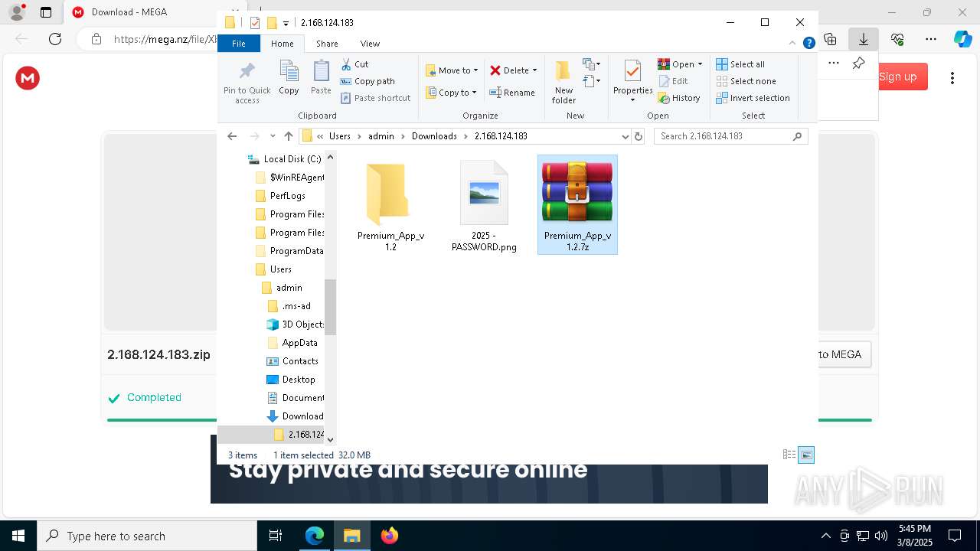Click Select none in ribbon
Viewport: 980px width, 551px height.
click(x=746, y=81)
